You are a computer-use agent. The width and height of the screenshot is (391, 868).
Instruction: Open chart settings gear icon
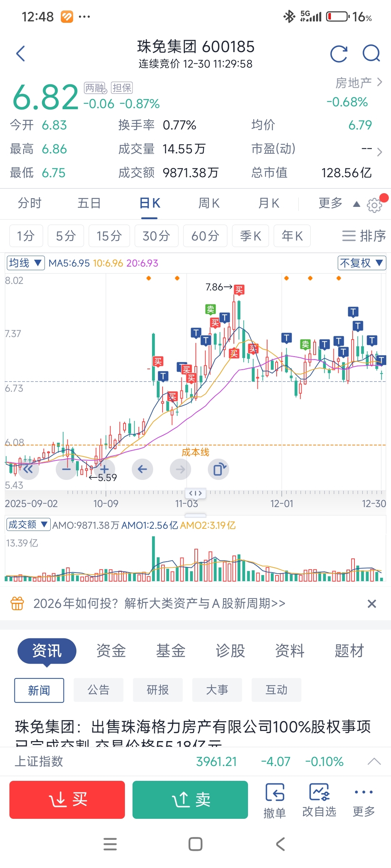374,205
